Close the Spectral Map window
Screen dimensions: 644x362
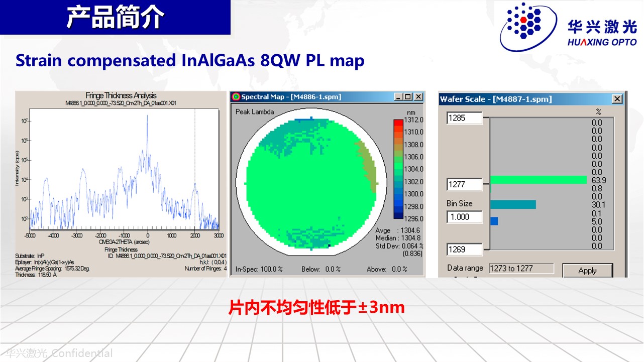tap(418, 96)
